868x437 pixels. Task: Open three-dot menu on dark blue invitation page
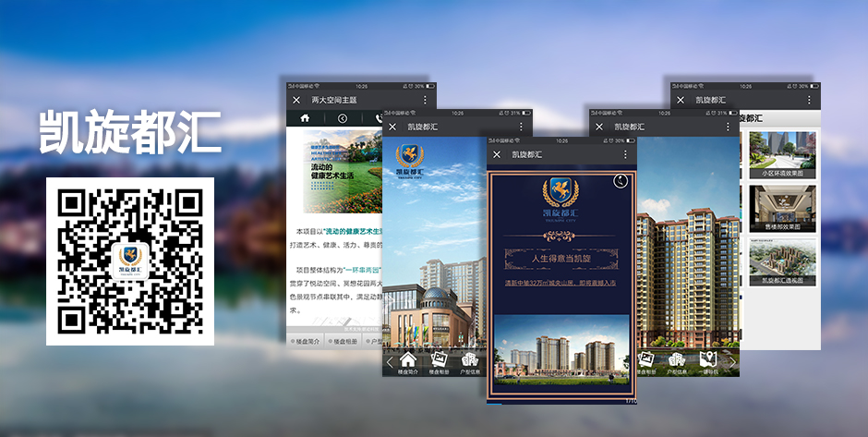625,154
